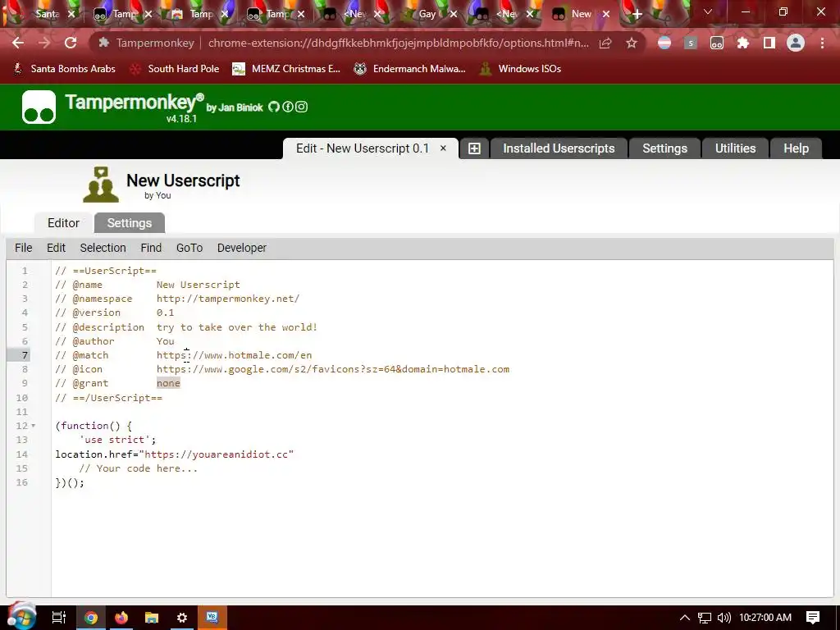Viewport: 840px width, 630px height.
Task: Open Endermanch Malwa... bookmark
Action: click(x=410, y=69)
